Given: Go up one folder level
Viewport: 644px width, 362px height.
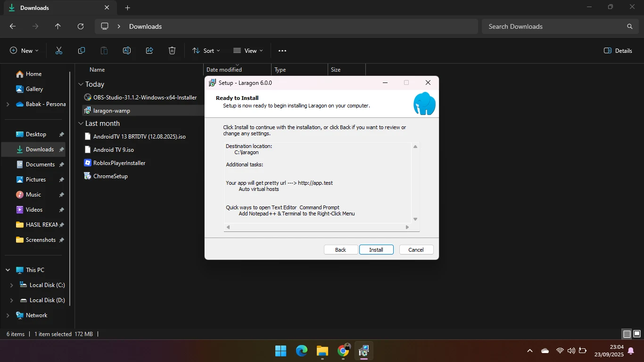Looking at the screenshot, I should click(x=58, y=26).
